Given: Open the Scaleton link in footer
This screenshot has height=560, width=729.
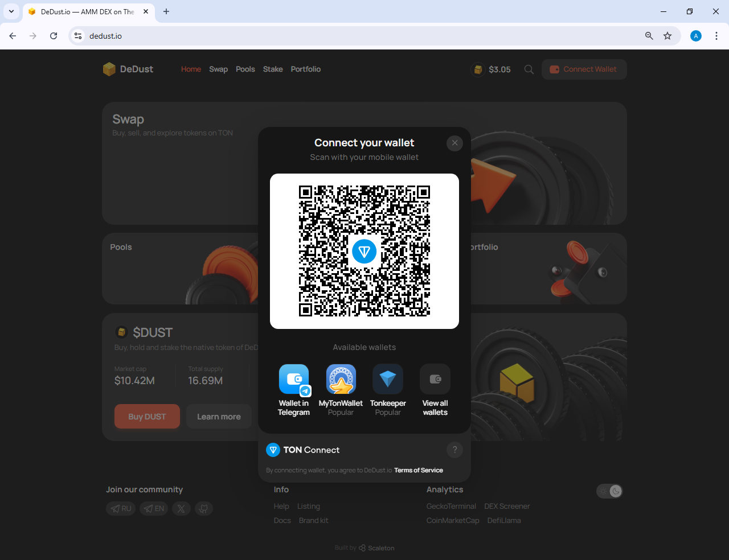Looking at the screenshot, I should click(376, 548).
